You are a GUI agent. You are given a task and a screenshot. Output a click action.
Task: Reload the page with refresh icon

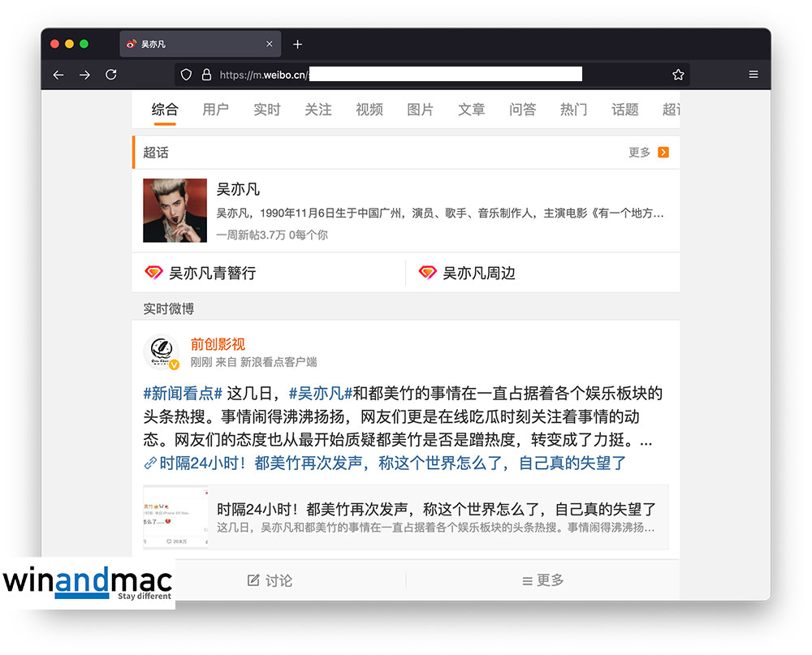click(111, 75)
